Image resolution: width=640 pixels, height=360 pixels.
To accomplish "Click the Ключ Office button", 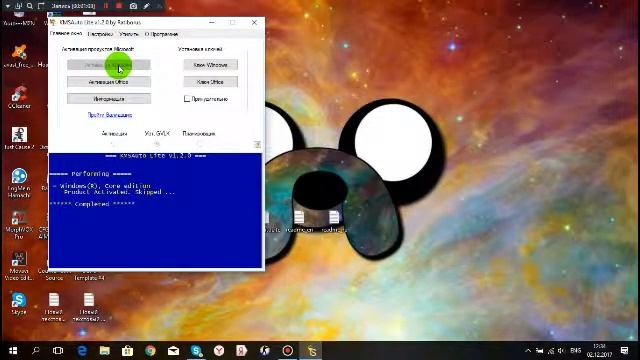I will pos(210,82).
